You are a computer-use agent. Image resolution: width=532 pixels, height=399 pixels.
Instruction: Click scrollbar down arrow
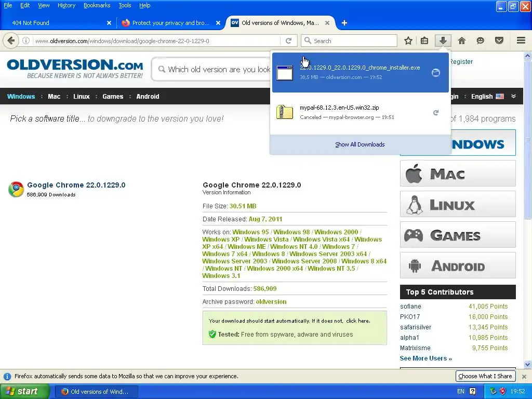527,365
